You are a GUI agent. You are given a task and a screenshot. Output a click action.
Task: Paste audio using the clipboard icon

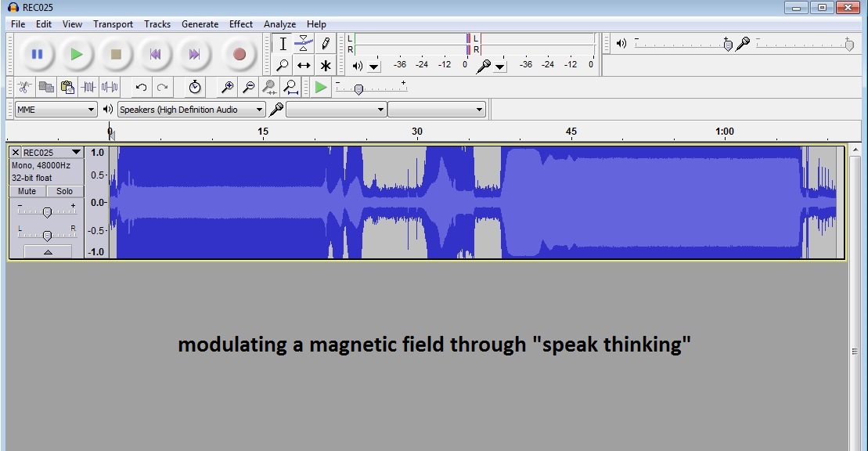[67, 87]
